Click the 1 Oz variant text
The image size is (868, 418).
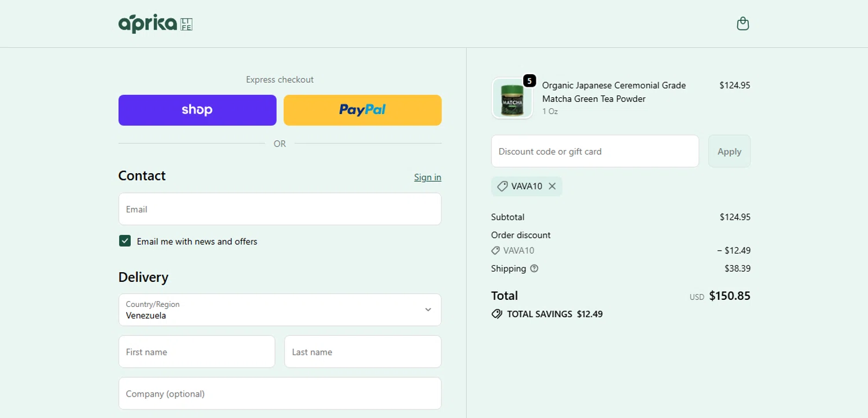pyautogui.click(x=550, y=112)
